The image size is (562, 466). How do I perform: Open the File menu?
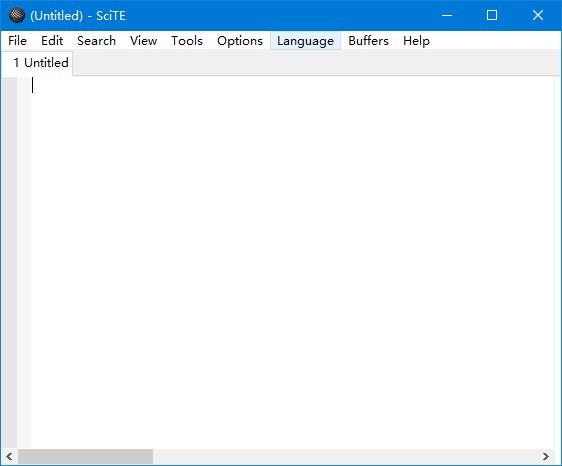coord(17,41)
